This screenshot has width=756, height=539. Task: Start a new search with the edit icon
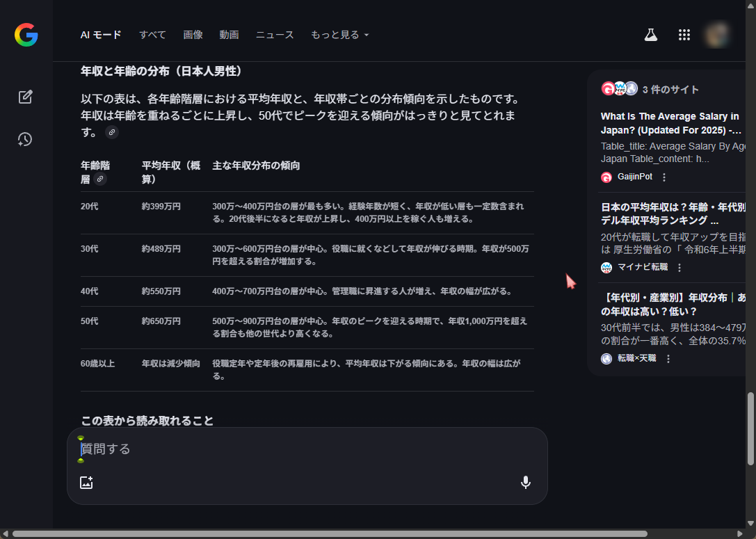pos(26,97)
